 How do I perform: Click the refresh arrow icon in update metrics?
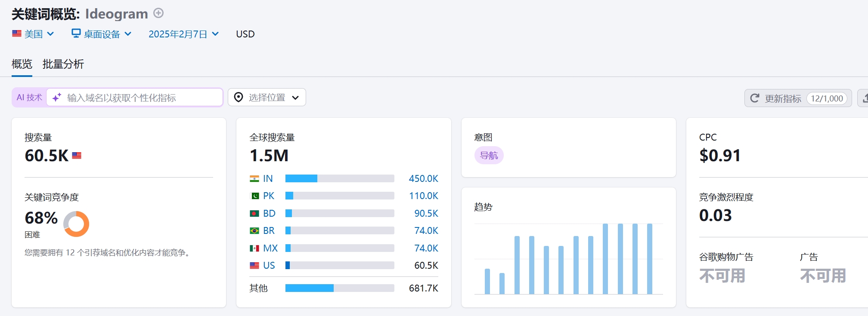click(x=754, y=98)
